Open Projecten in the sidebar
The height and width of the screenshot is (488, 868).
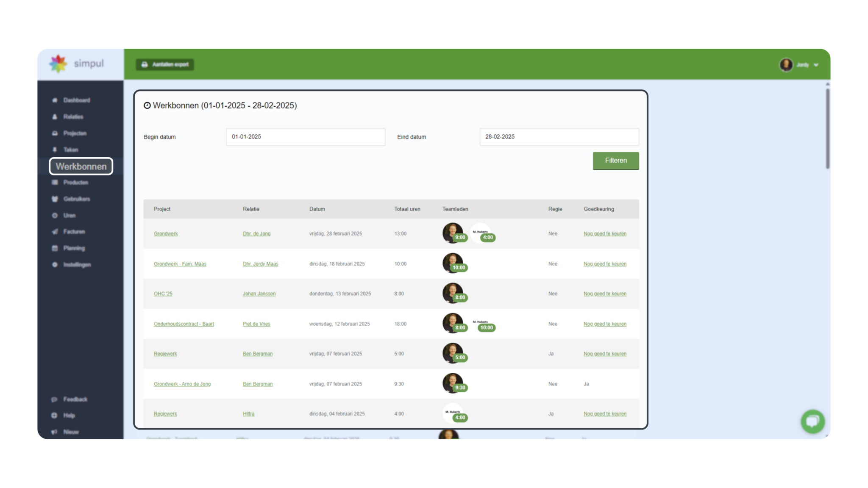click(75, 133)
